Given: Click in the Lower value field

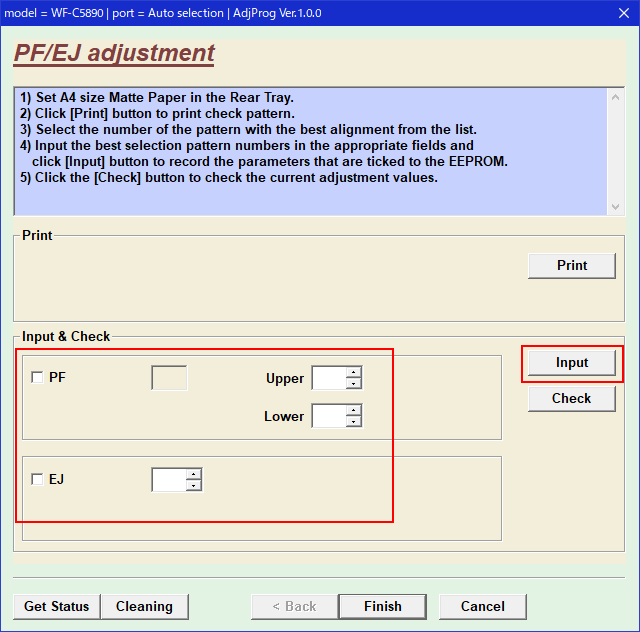Looking at the screenshot, I should [x=329, y=416].
